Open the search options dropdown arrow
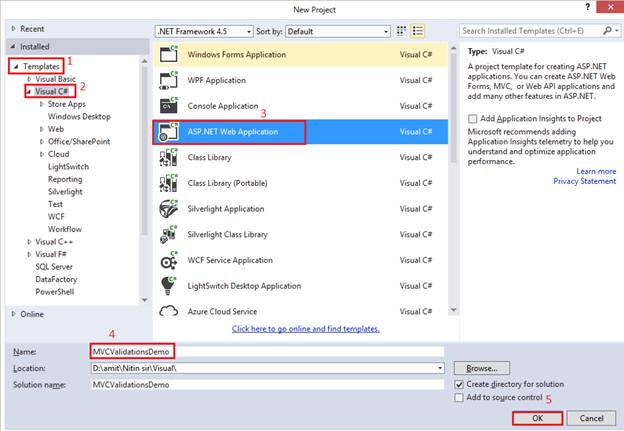 pos(616,31)
